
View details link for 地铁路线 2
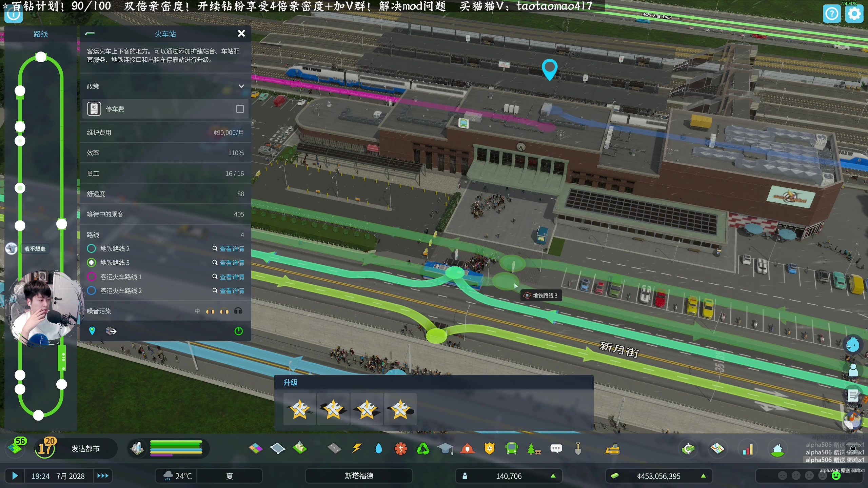[228, 249]
